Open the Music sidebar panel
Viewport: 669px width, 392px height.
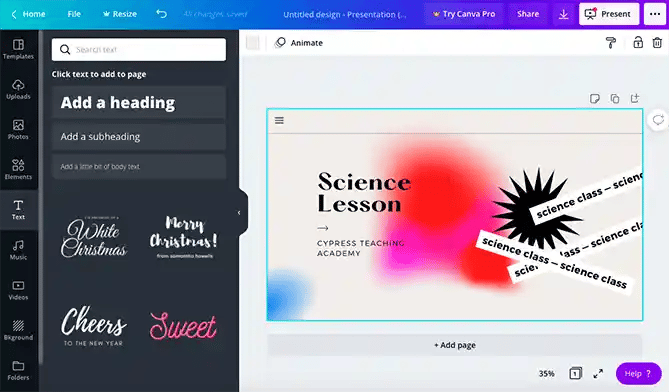click(x=18, y=250)
